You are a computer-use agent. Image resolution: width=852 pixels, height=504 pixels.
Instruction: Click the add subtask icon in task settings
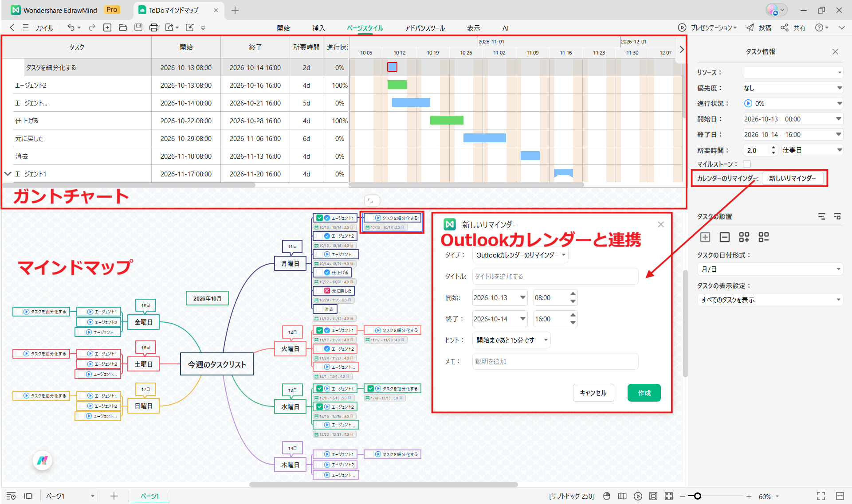click(744, 237)
